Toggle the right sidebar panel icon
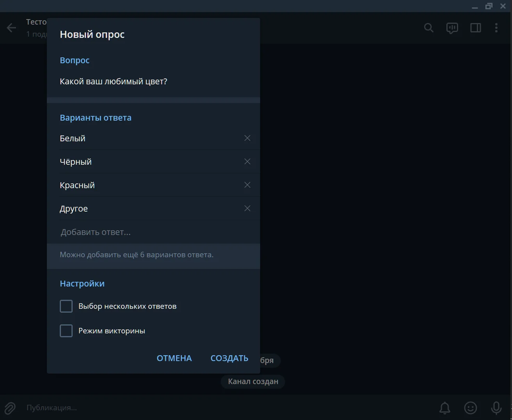The image size is (512, 420). pyautogui.click(x=475, y=28)
